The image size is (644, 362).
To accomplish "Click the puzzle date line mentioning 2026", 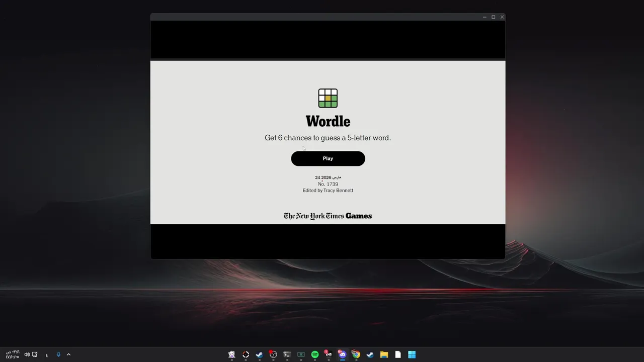I will click(x=328, y=177).
